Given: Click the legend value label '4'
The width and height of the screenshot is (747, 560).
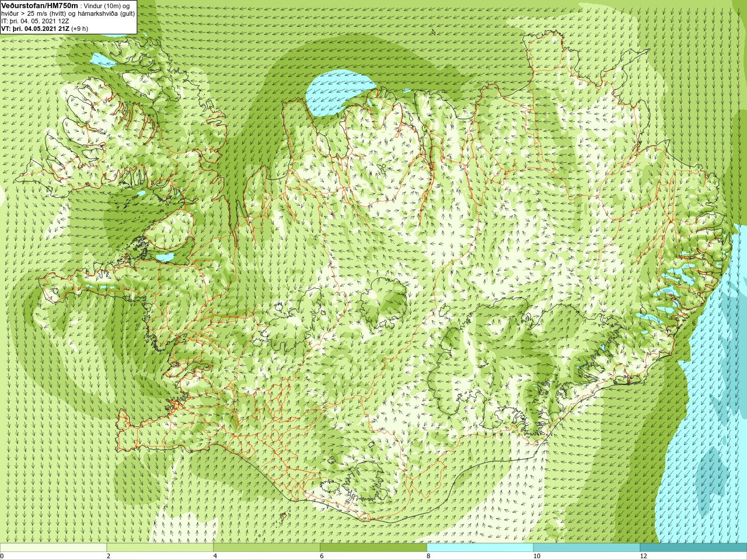Looking at the screenshot, I should point(215,556).
